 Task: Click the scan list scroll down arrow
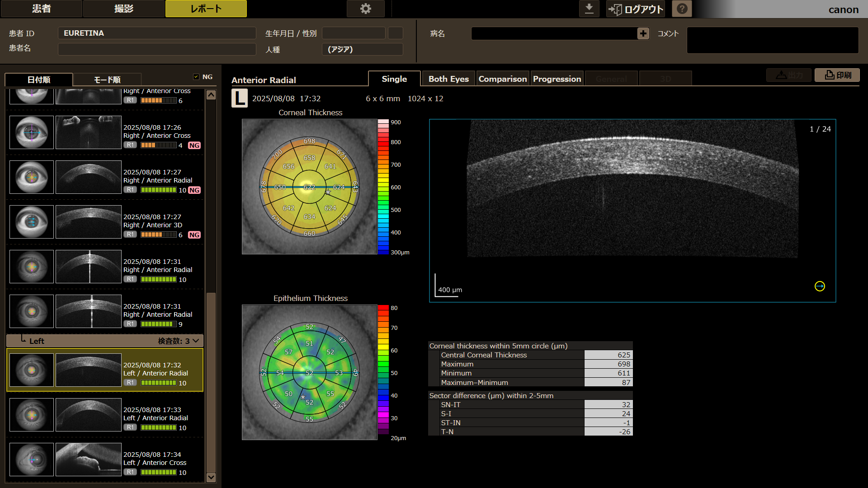point(211,477)
